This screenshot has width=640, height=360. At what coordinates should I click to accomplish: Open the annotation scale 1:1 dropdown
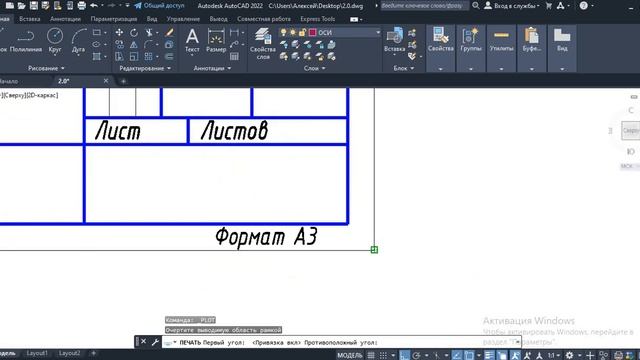tap(553, 356)
